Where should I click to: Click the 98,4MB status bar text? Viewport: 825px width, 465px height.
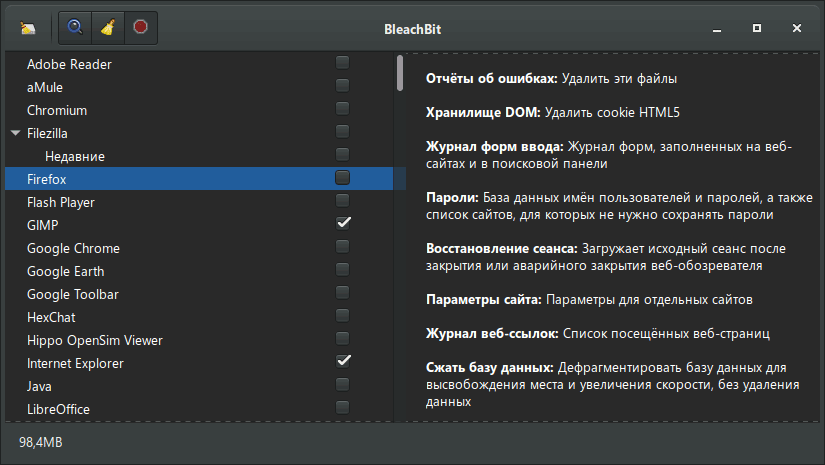pyautogui.click(x=41, y=442)
